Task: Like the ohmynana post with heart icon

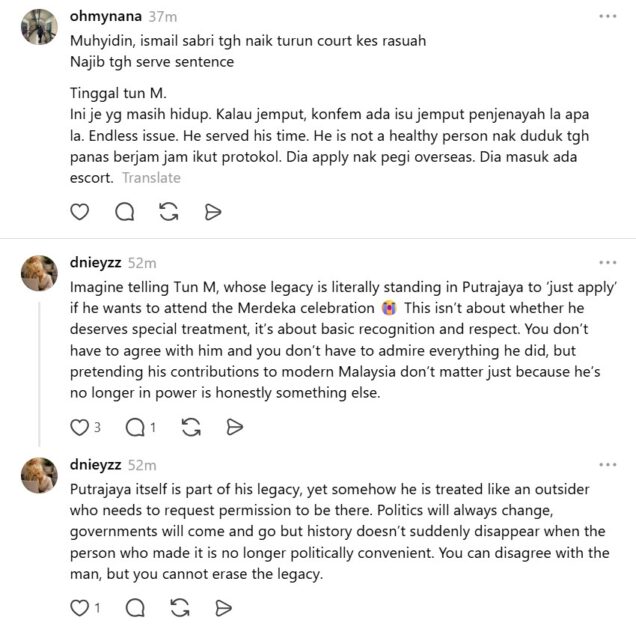Action: (x=80, y=212)
